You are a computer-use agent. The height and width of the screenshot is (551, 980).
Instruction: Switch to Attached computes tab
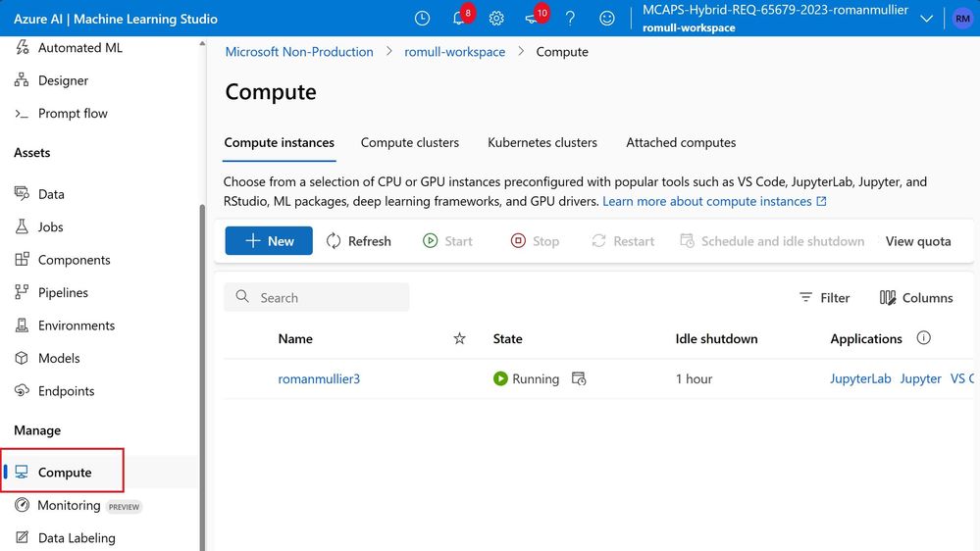point(681,142)
